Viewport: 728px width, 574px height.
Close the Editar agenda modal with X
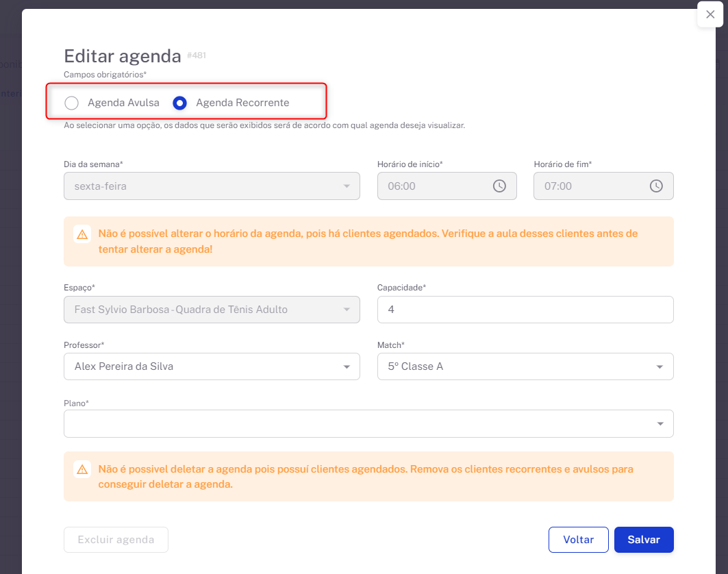710,14
